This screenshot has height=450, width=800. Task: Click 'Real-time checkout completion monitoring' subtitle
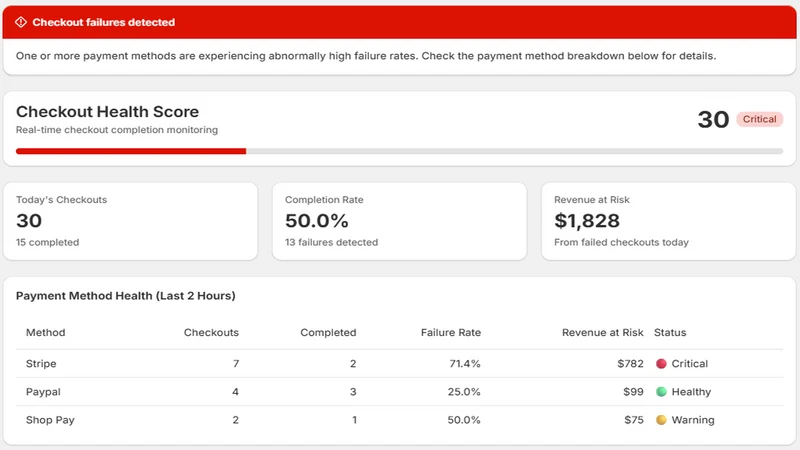(x=117, y=130)
